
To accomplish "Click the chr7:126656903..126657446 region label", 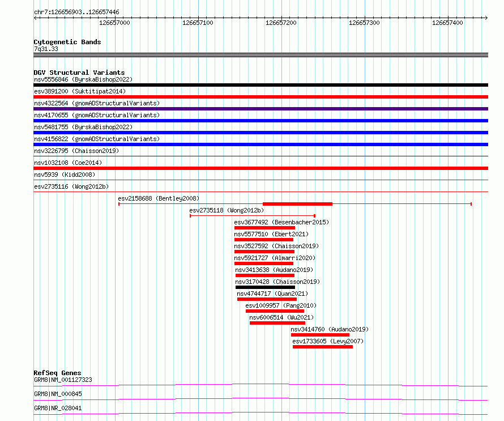I will tap(76, 12).
